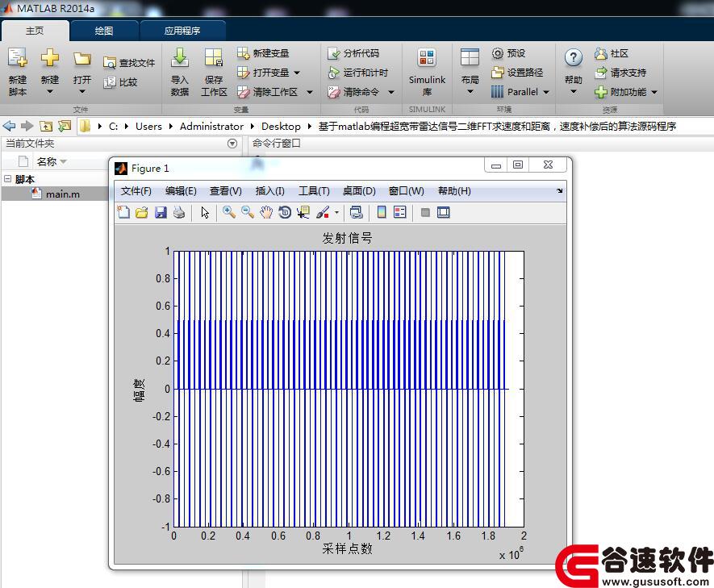The height and width of the screenshot is (588, 714).
Task: Open the 工具(T) menu in Figure 1
Action: [314, 190]
